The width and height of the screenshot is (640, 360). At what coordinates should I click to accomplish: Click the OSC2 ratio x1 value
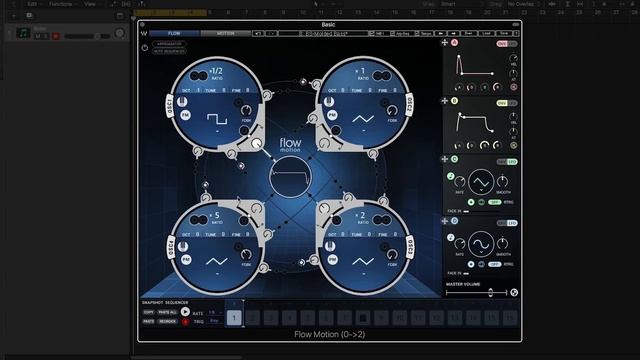click(x=360, y=71)
